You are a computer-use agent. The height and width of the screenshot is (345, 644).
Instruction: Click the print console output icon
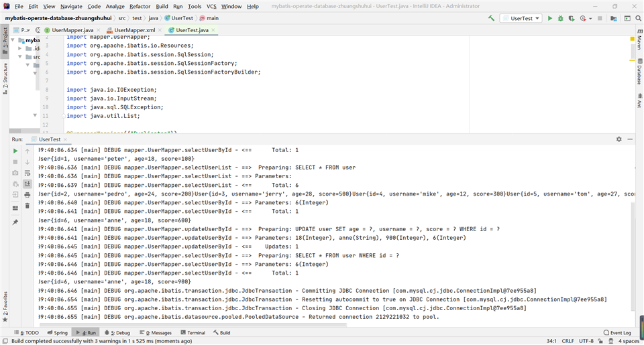pyautogui.click(x=27, y=195)
